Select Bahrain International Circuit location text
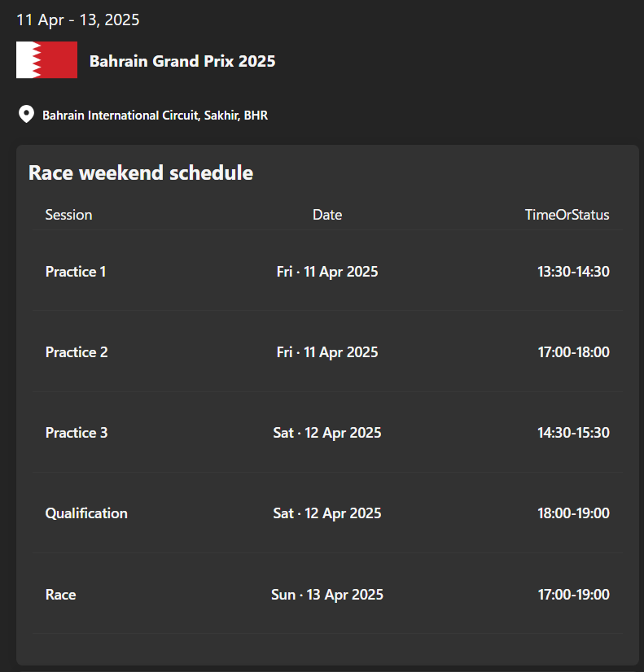The width and height of the screenshot is (644, 672). tap(156, 116)
